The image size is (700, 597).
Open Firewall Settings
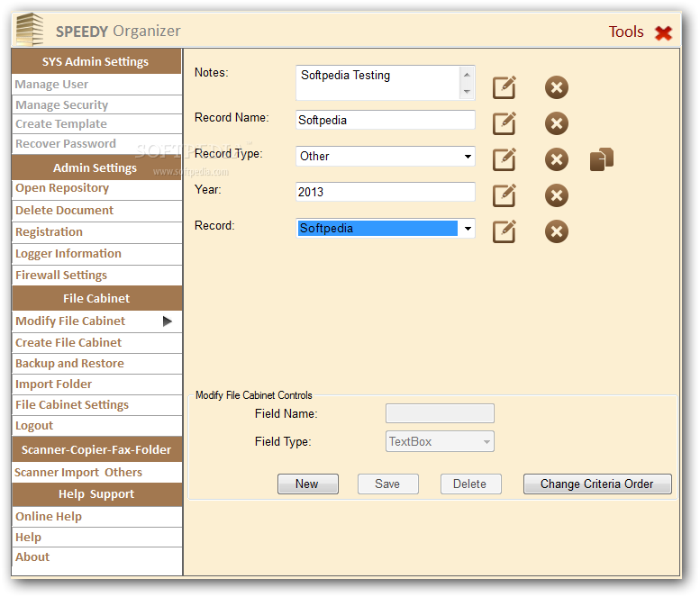pos(97,276)
